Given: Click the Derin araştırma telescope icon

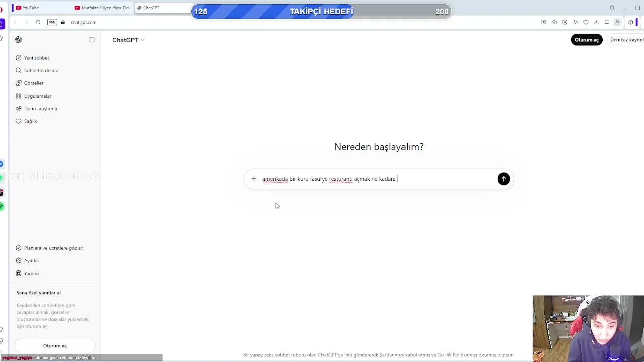Looking at the screenshot, I should tap(19, 108).
